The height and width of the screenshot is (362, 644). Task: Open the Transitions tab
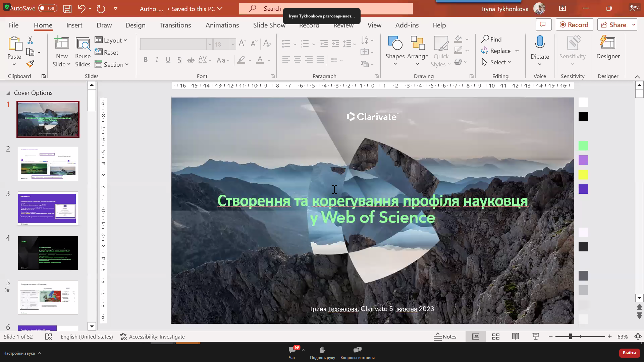coord(175,25)
